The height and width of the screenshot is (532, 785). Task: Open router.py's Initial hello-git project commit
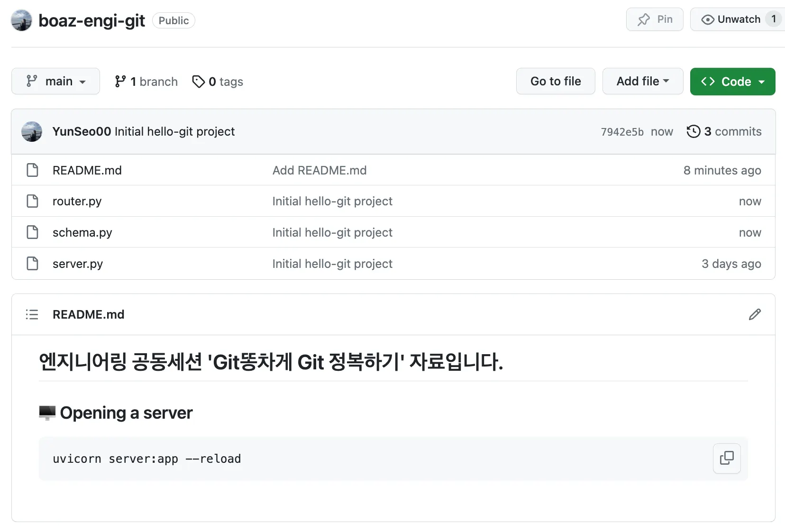[x=332, y=202]
